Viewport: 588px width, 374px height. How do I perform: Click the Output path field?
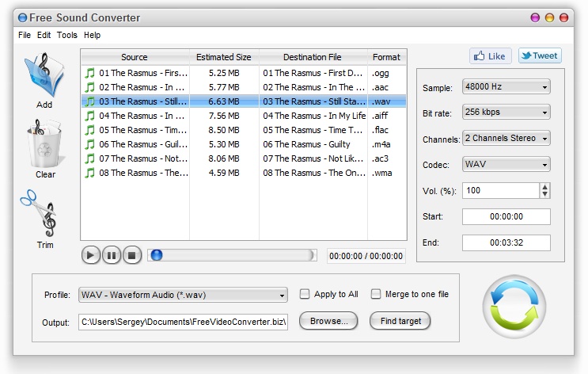183,322
